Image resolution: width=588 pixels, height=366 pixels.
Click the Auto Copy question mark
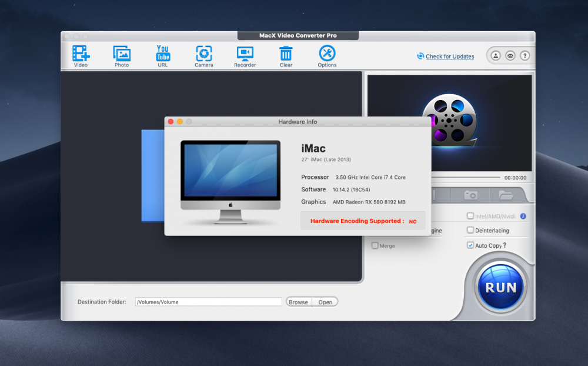[505, 245]
